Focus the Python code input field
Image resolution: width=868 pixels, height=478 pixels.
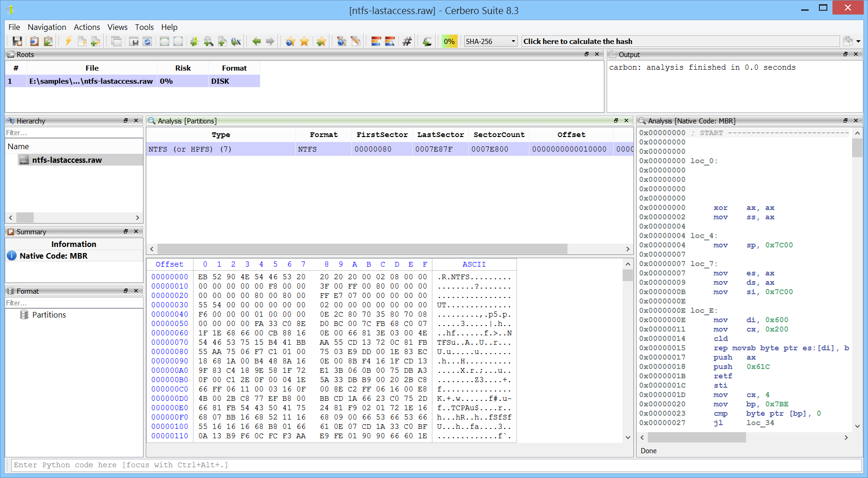[436, 465]
